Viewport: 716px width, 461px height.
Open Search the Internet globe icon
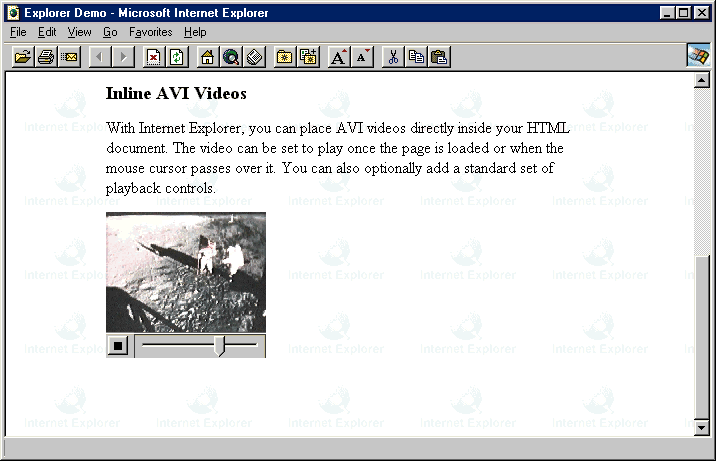231,57
